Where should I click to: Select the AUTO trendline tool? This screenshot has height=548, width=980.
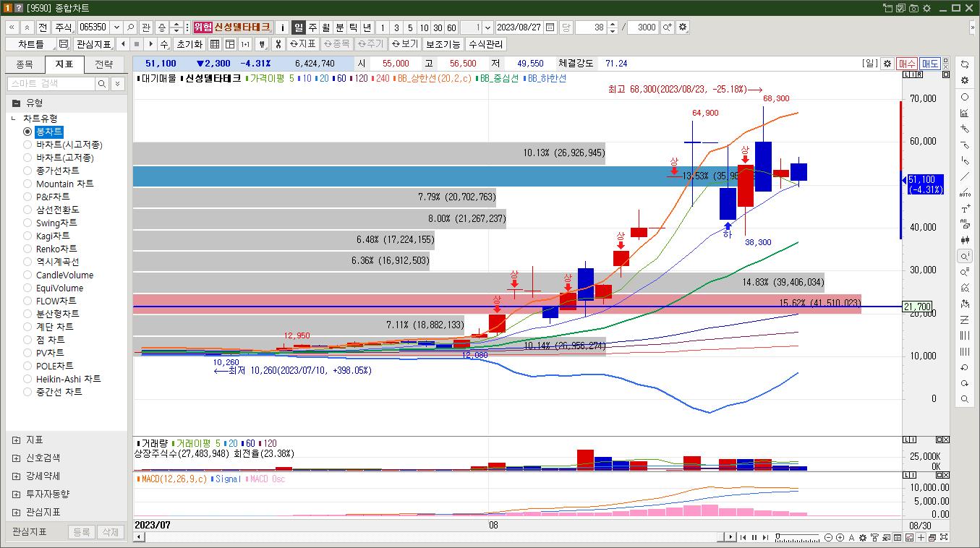click(965, 193)
